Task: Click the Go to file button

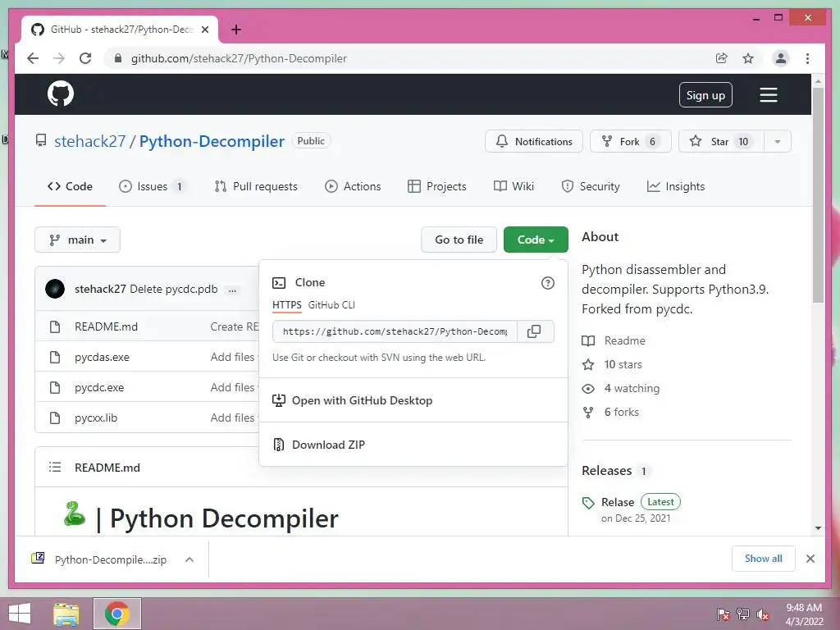Action: pyautogui.click(x=459, y=240)
